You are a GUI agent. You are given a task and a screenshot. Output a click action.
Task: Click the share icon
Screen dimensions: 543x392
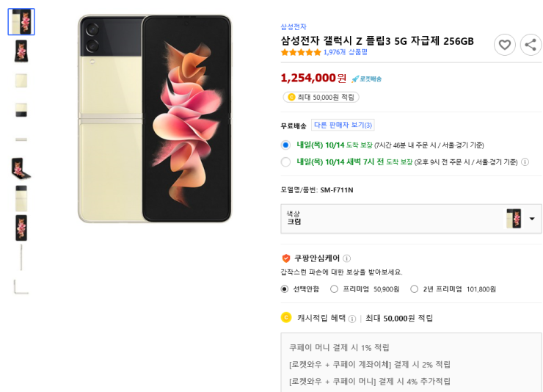tap(531, 45)
